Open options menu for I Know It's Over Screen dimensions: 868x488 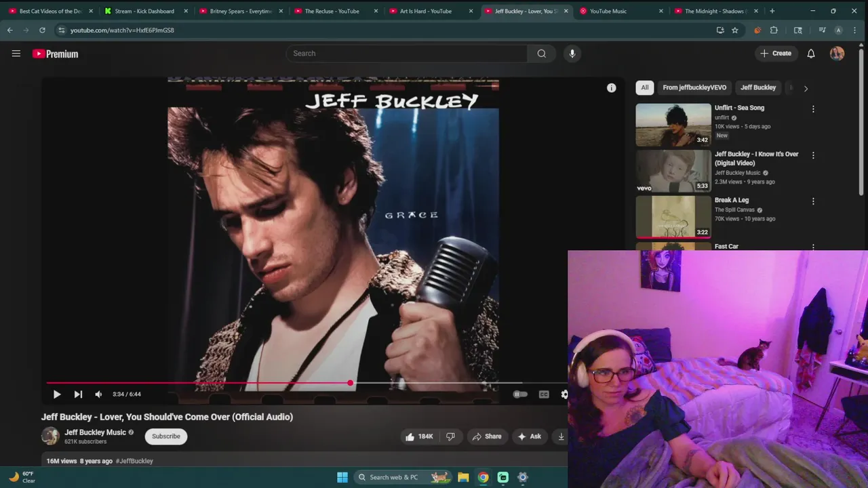[813, 155]
